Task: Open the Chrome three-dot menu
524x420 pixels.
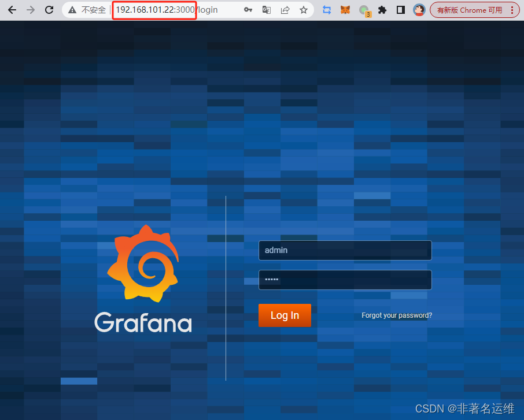Action: (x=512, y=10)
